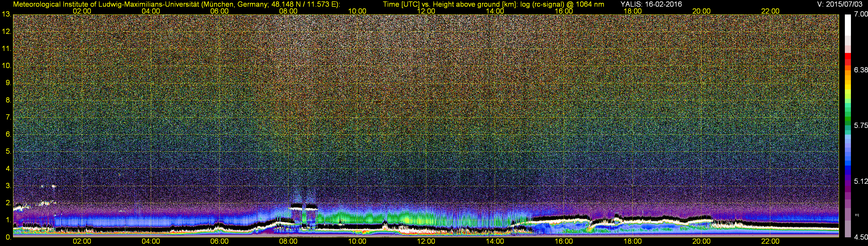Select the 22:00 marker on the bottom axis
Image resolution: width=868 pixels, height=246 pixels.
point(770,241)
